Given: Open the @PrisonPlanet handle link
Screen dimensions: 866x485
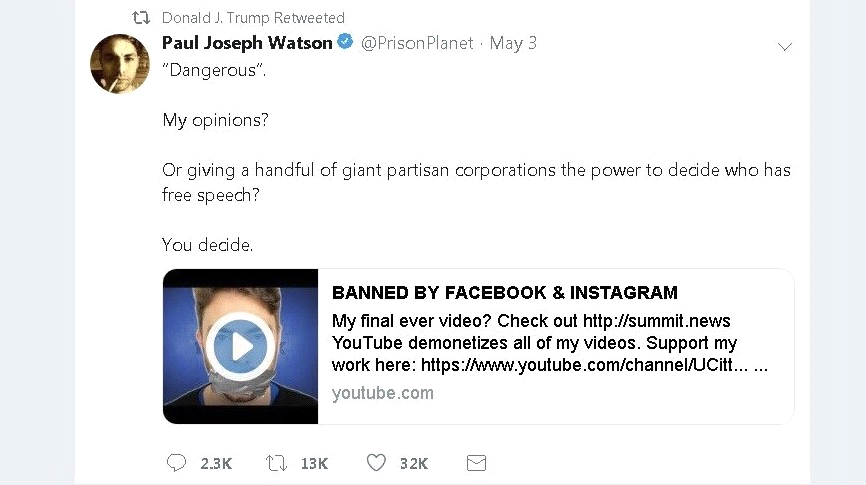Looking at the screenshot, I should [417, 43].
